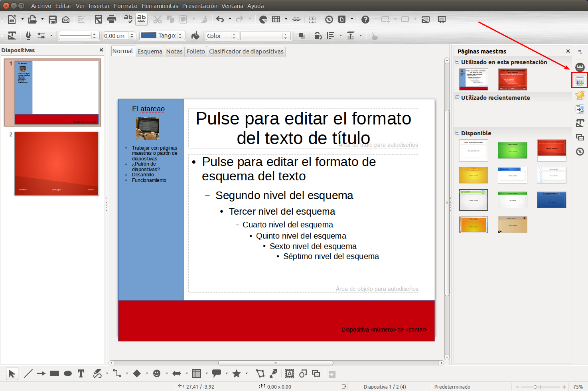Switch to the Esquema view tab
The image size is (588, 391).
click(150, 51)
